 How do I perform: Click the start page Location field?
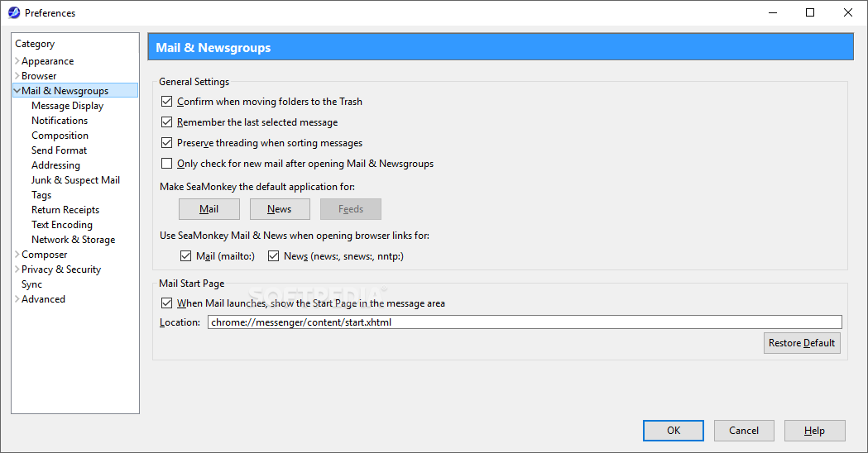pos(525,322)
